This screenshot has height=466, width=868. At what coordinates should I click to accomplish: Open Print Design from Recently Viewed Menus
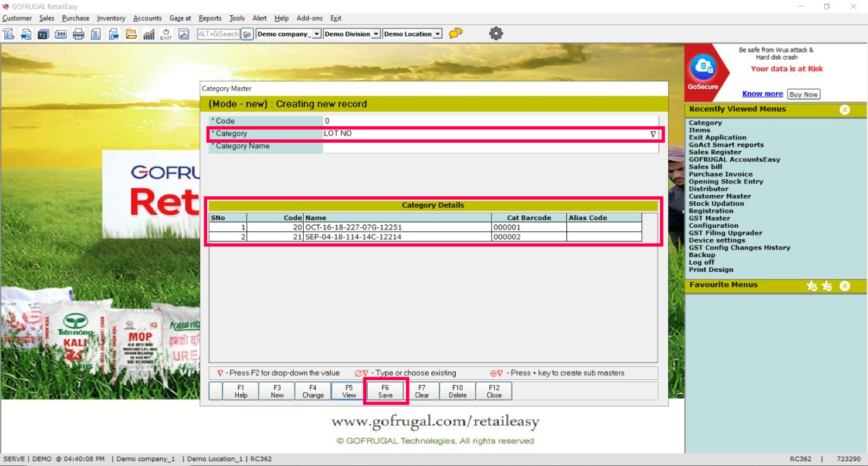point(711,270)
